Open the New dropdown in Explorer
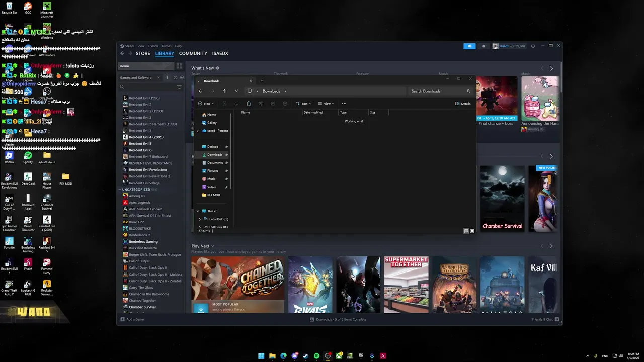Image resolution: width=644 pixels, height=362 pixels. point(206,104)
